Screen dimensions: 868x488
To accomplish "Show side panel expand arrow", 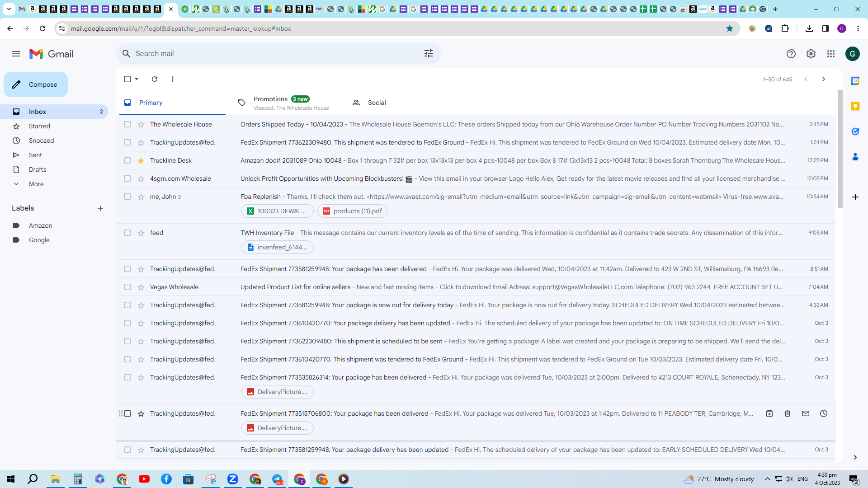I will [x=855, y=457].
